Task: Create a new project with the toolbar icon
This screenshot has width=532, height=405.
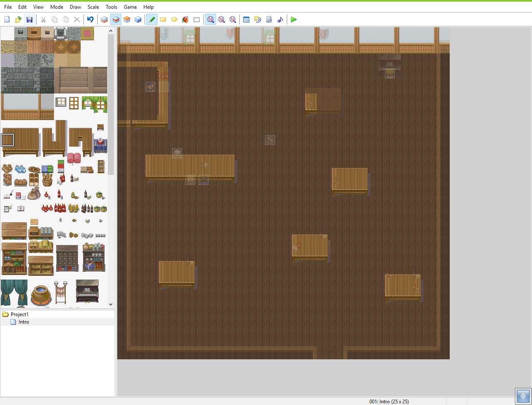Action: (7, 20)
